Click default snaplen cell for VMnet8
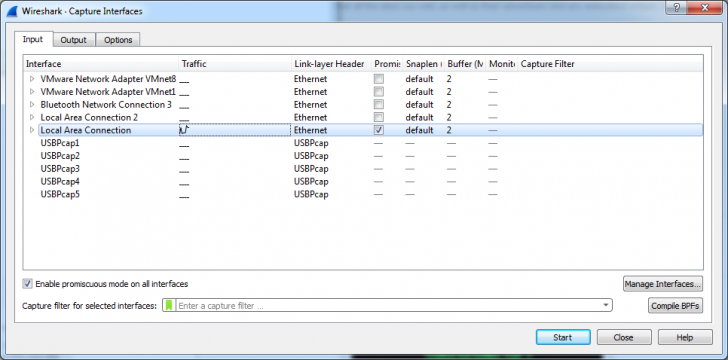Image resolution: width=728 pixels, height=360 pixels. [419, 79]
